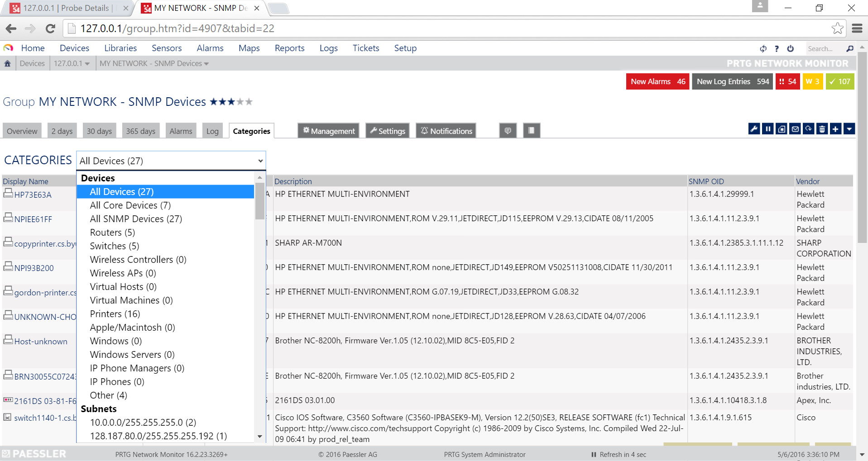Open the Setup menu
This screenshot has height=461, width=868.
pos(405,48)
